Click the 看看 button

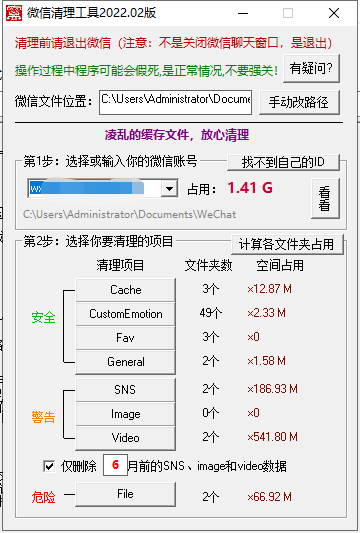click(x=325, y=199)
